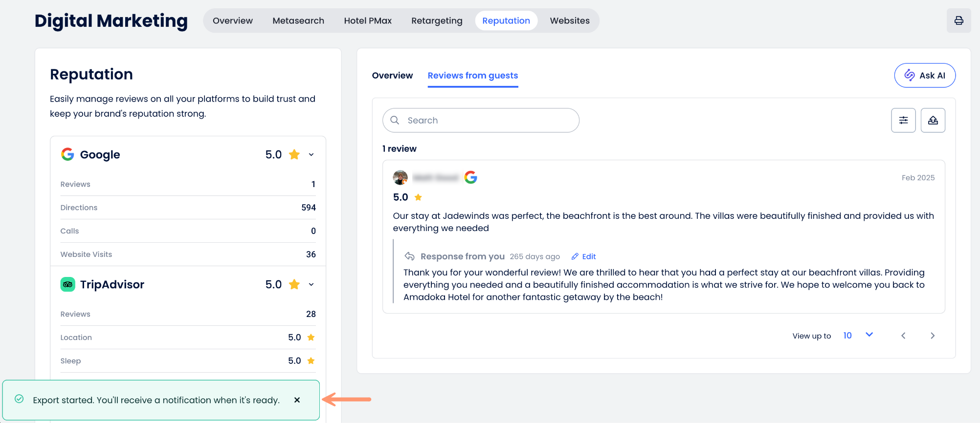Click the Reputation panel heading

point(91,74)
